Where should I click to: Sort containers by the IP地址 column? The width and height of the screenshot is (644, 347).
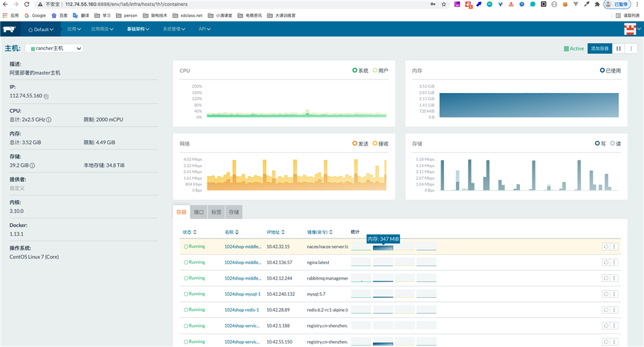pos(276,232)
